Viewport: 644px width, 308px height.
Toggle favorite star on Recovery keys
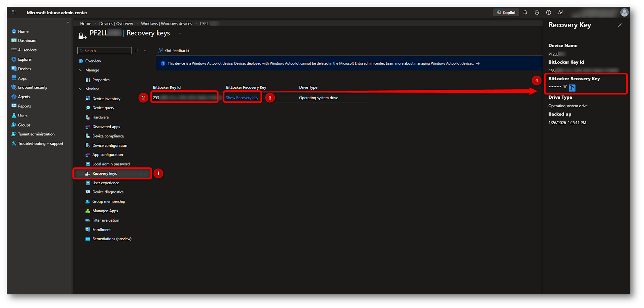point(142,173)
